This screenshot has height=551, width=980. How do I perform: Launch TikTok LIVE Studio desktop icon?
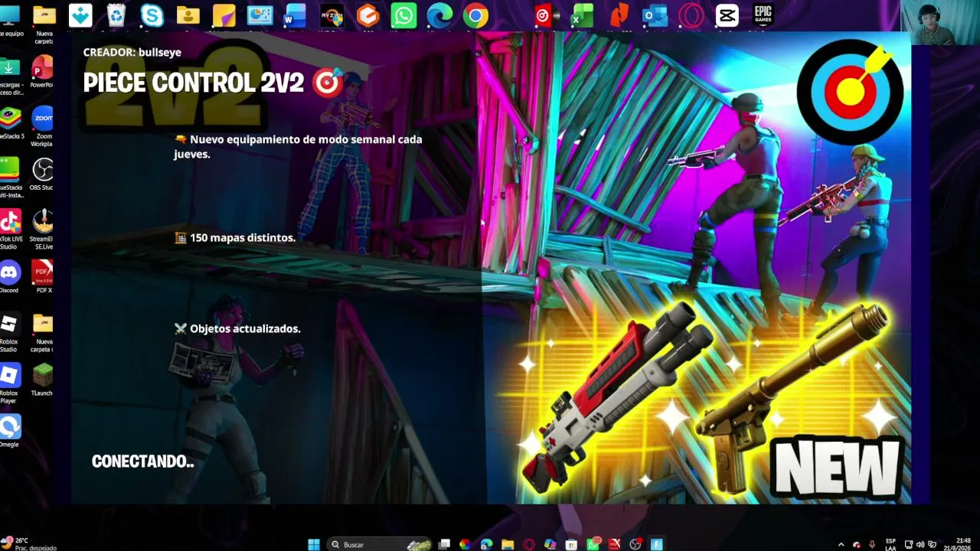(10, 229)
